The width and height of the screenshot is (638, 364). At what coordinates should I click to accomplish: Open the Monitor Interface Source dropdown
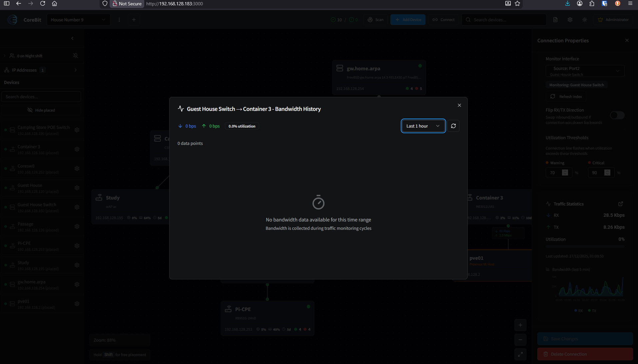(x=585, y=71)
